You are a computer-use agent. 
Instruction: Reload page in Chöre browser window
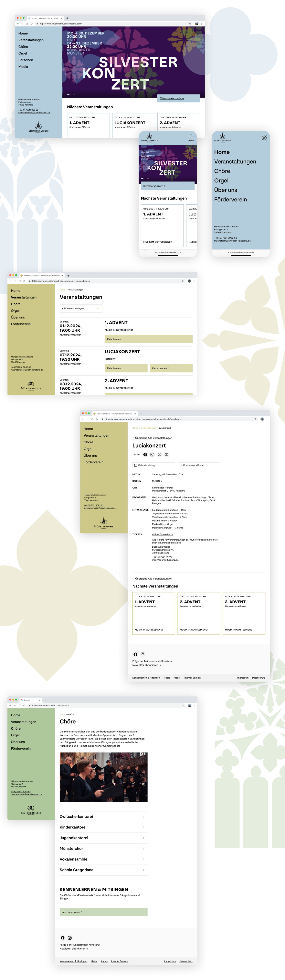point(19,705)
